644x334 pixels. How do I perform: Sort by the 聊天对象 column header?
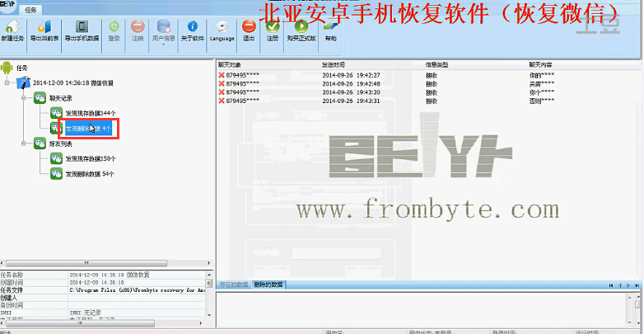pos(230,65)
